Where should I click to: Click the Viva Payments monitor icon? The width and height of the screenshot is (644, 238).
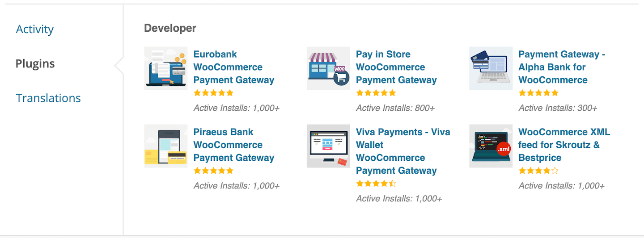(x=328, y=146)
